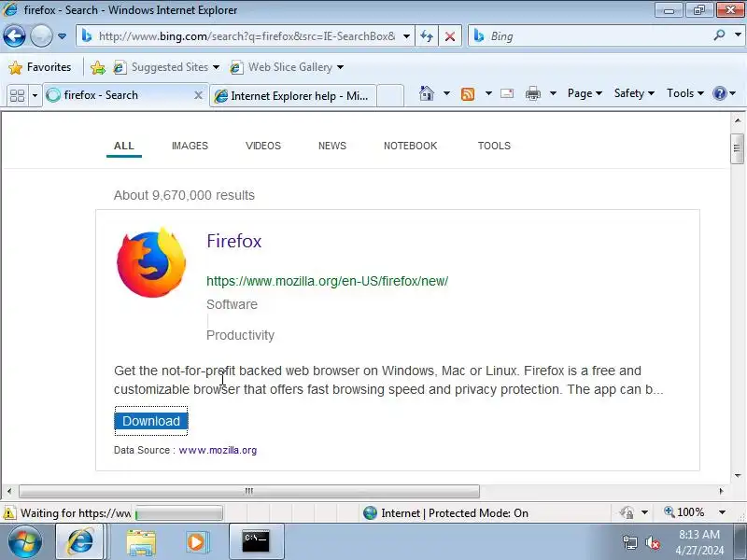Switch to VIDEOS results tab
Viewport: 747px width, 560px height.
click(263, 146)
